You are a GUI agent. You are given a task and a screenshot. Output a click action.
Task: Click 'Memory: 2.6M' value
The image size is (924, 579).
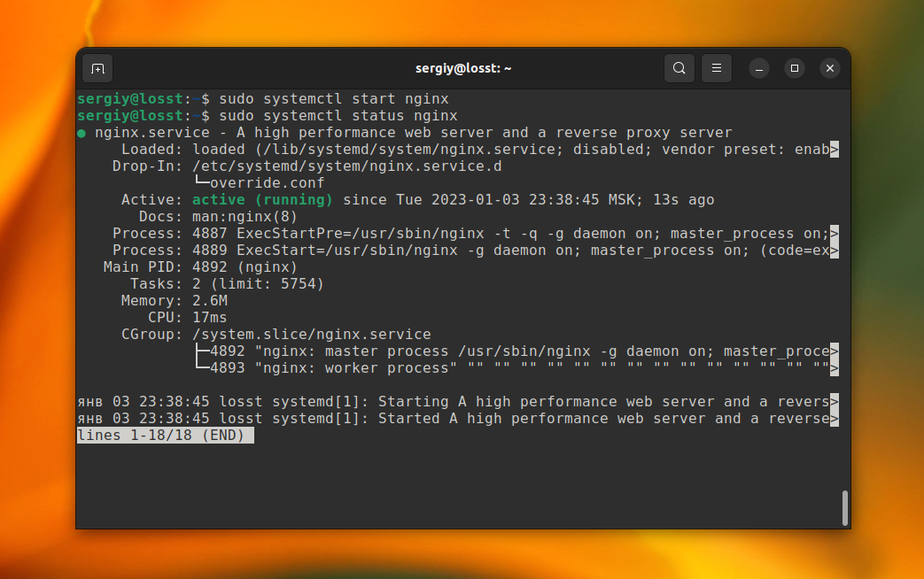click(210, 301)
